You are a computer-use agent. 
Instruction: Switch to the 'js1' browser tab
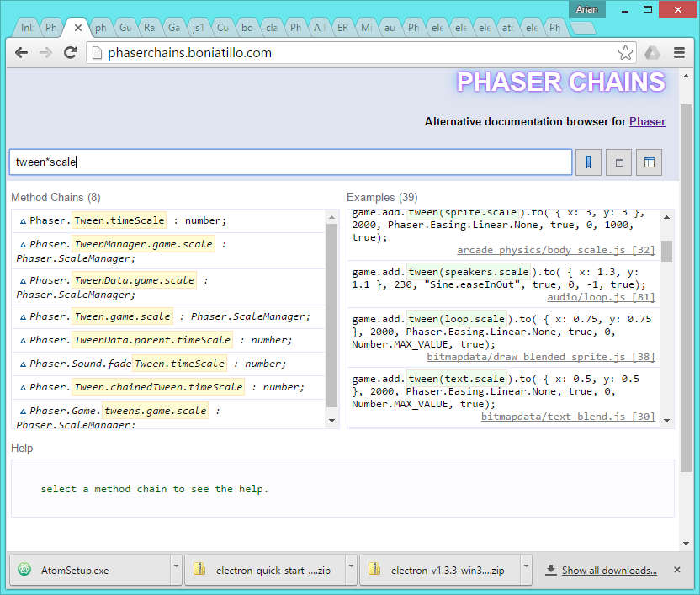[198, 28]
